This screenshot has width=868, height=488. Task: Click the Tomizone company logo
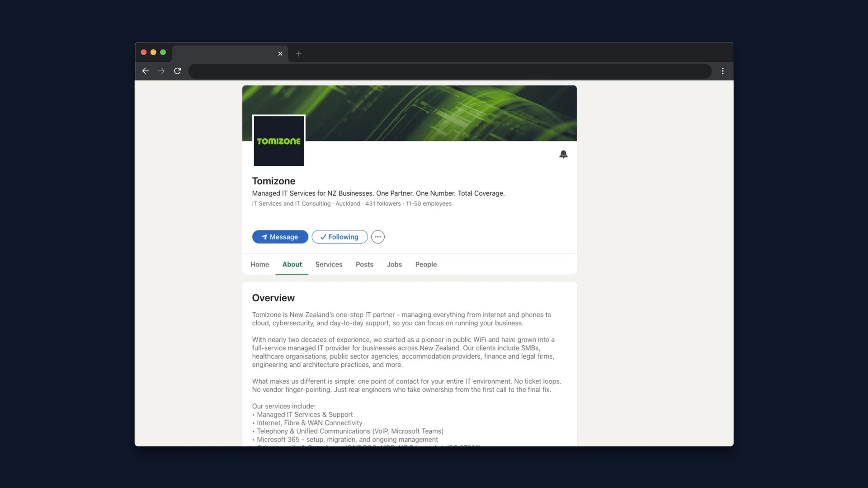pos(279,141)
